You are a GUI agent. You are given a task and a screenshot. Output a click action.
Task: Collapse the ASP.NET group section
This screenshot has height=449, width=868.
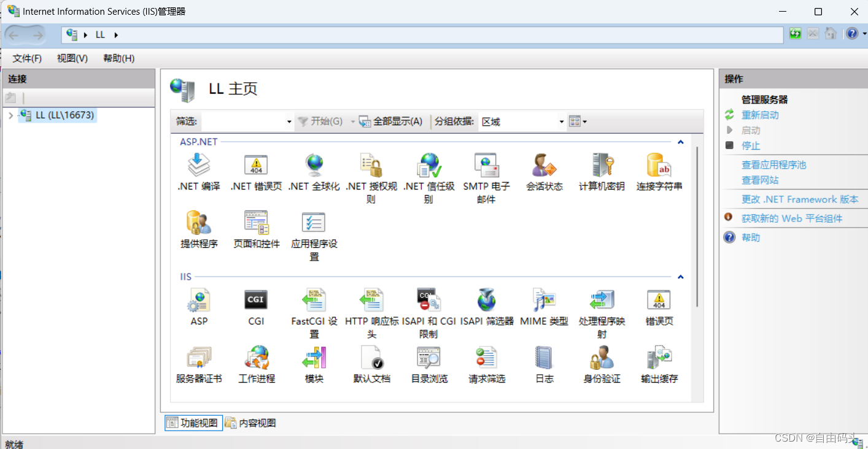coord(680,142)
